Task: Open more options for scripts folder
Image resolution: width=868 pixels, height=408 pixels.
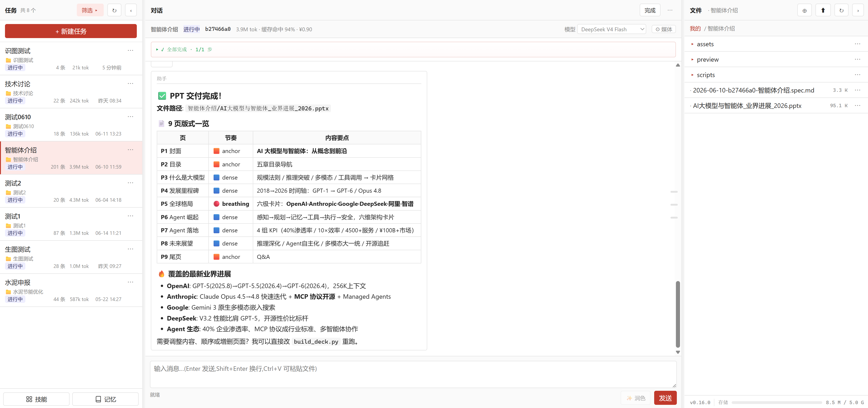Action: [858, 75]
